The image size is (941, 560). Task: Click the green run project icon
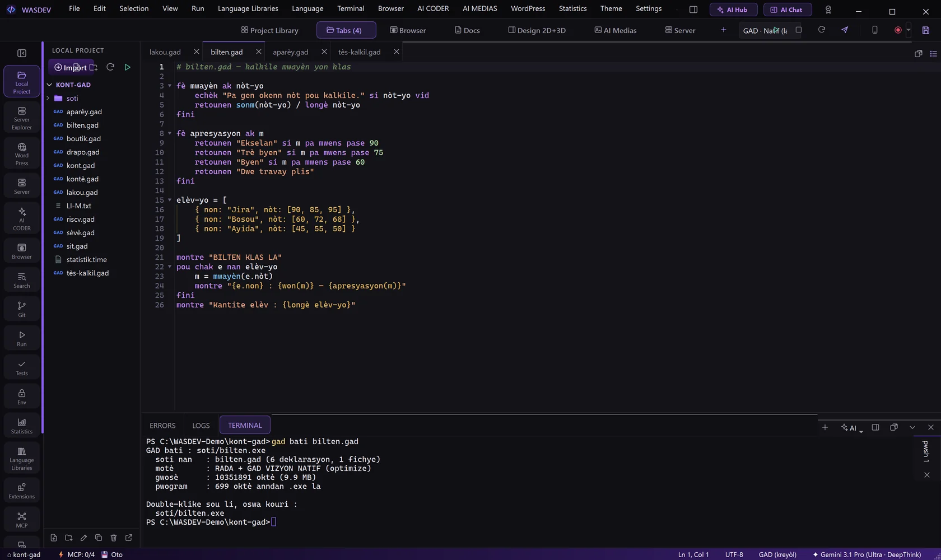[x=127, y=67]
